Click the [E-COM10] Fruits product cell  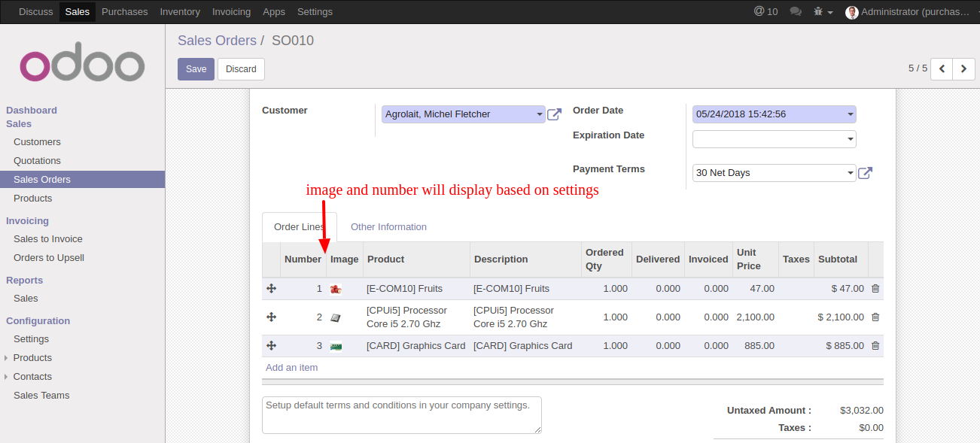click(416, 289)
